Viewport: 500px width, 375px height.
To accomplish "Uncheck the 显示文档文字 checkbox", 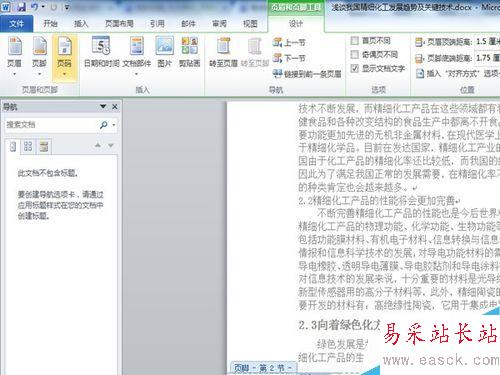I will point(355,68).
